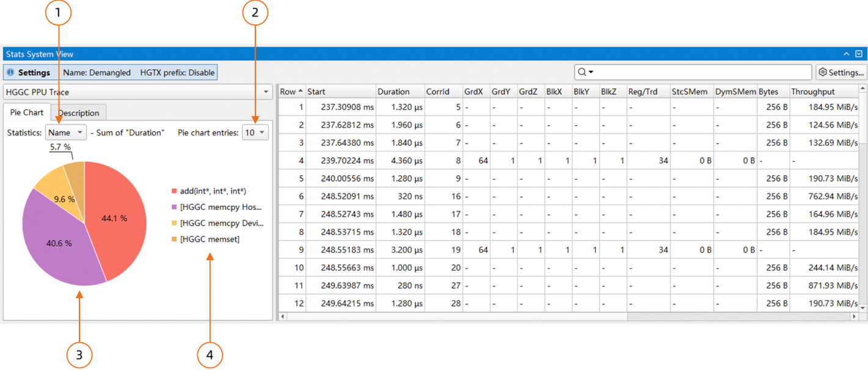The width and height of the screenshot is (868, 370).
Task: Click the BlkY column header
Action: [586, 92]
